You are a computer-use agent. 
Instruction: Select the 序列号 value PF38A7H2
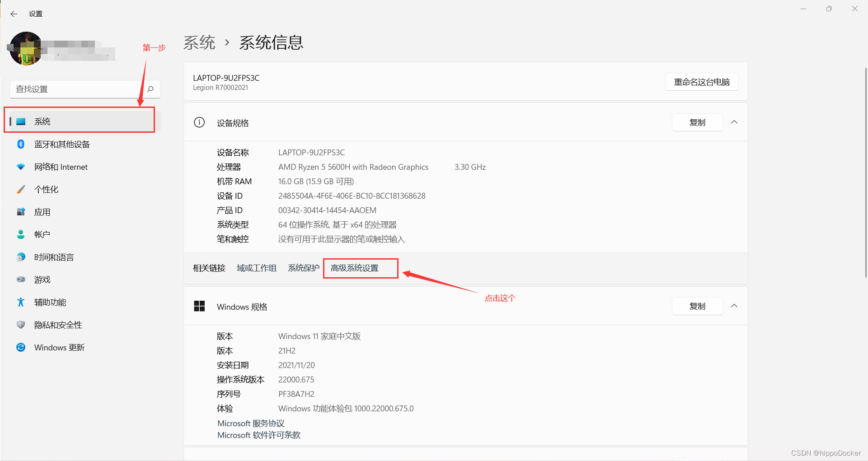pos(296,394)
